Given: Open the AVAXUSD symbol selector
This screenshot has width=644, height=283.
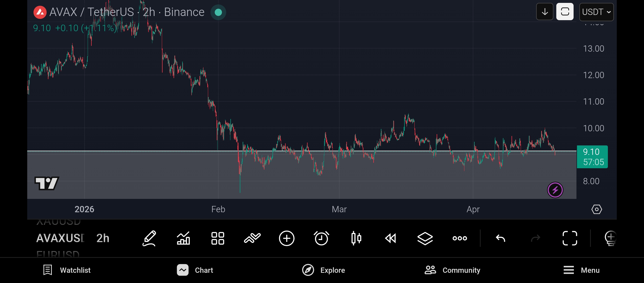Looking at the screenshot, I should [x=60, y=238].
